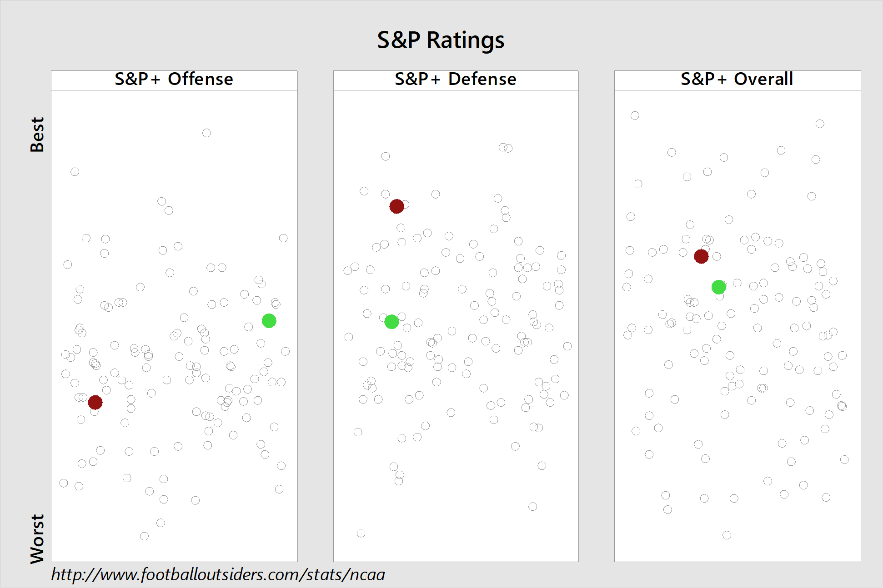This screenshot has width=883, height=588.
Task: Select the green dot in S&P+ Defense
Action: [391, 322]
